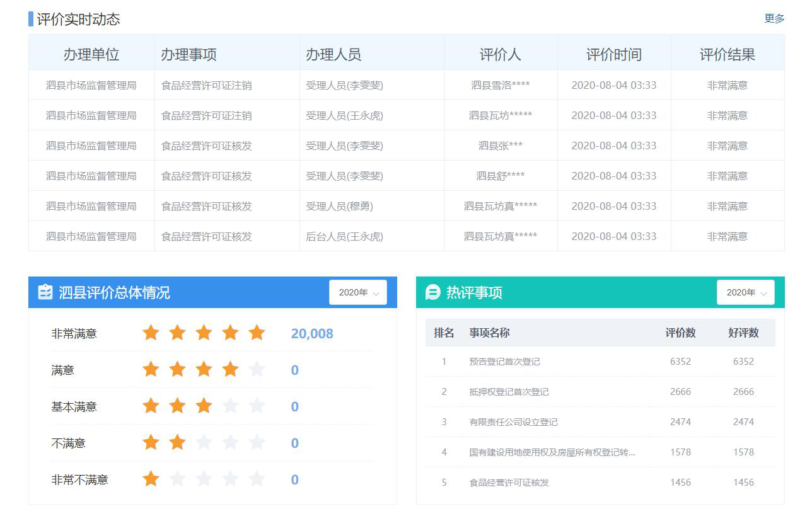Screen dimensions: 812x514
Task: Click the second orange star for 不满意
Action: [178, 442]
